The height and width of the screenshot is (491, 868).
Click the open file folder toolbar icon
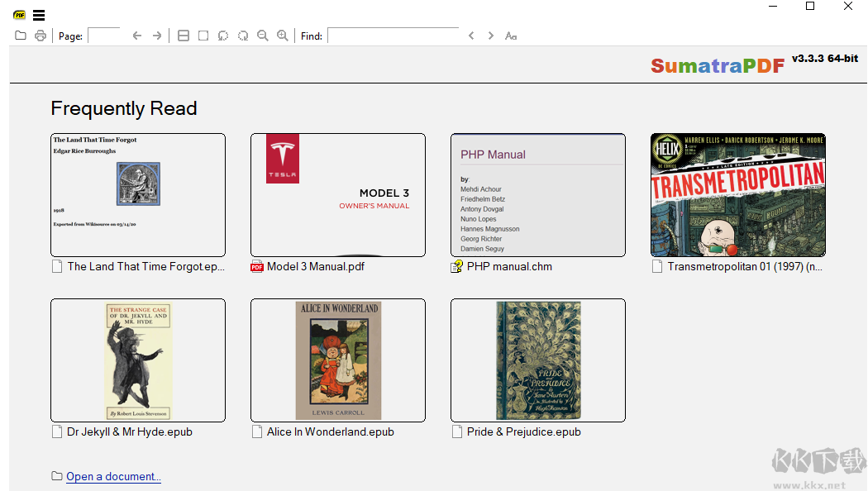click(21, 36)
